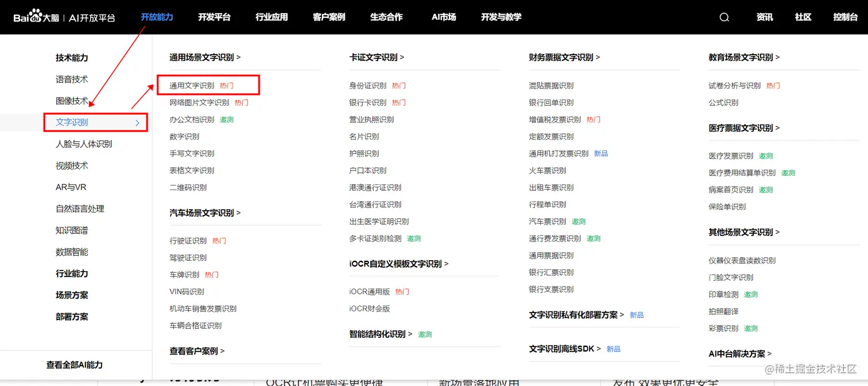Select 数据智能 in the sidebar
The height and width of the screenshot is (386, 868).
[72, 252]
